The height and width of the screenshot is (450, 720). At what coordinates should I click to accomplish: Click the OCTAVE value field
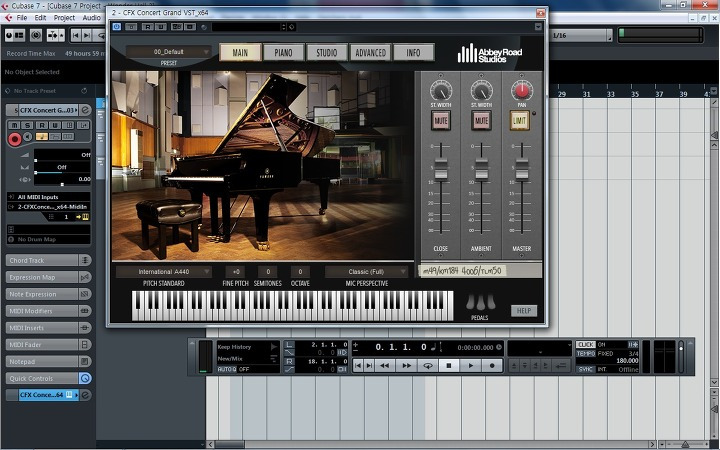(x=300, y=272)
